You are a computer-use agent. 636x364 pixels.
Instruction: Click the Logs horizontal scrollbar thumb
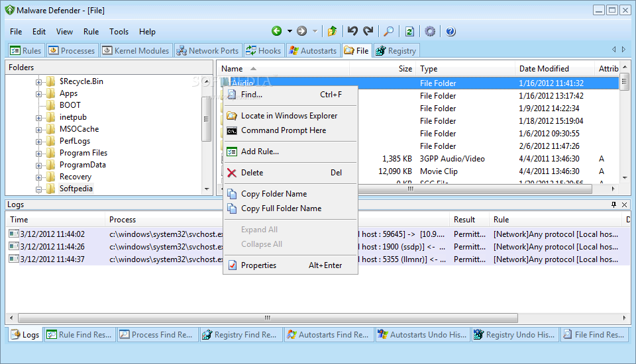268,318
